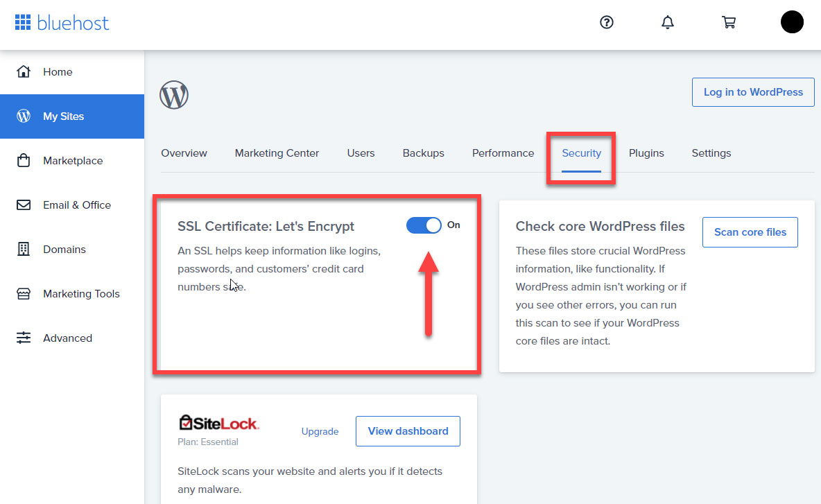
Task: Click the Domains building icon
Action: (24, 249)
